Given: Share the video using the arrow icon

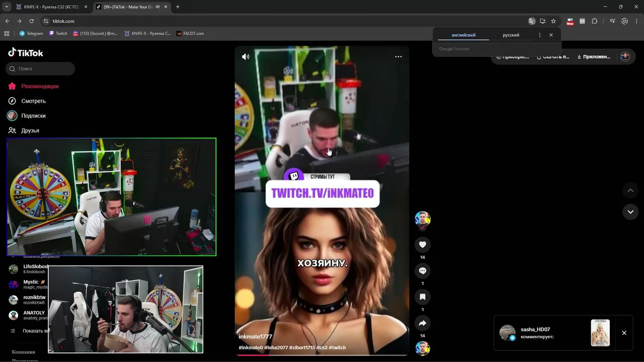Looking at the screenshot, I should point(423,323).
